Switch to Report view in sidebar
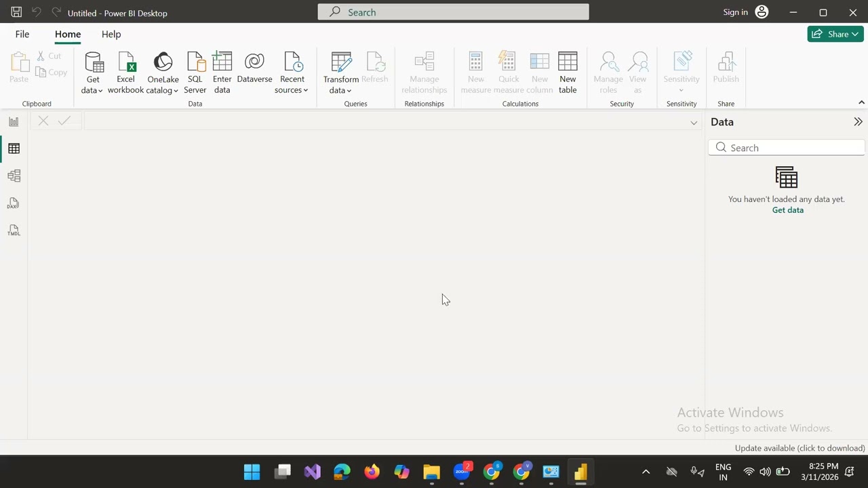Screen dimensions: 868x488 click(x=14, y=121)
